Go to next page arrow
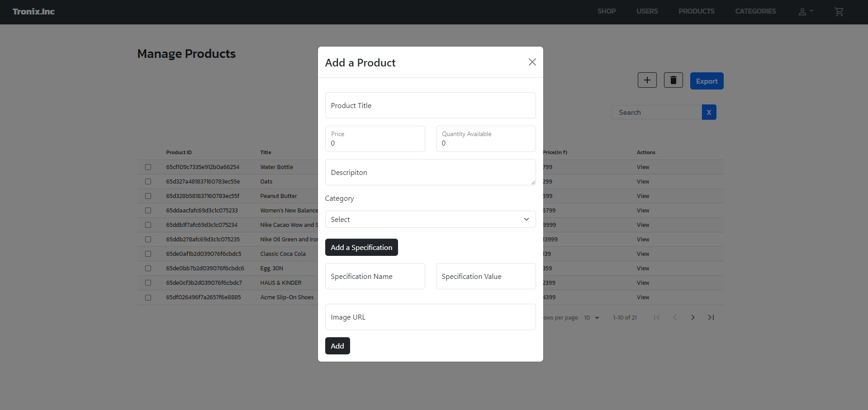This screenshot has width=868, height=410. point(693,317)
